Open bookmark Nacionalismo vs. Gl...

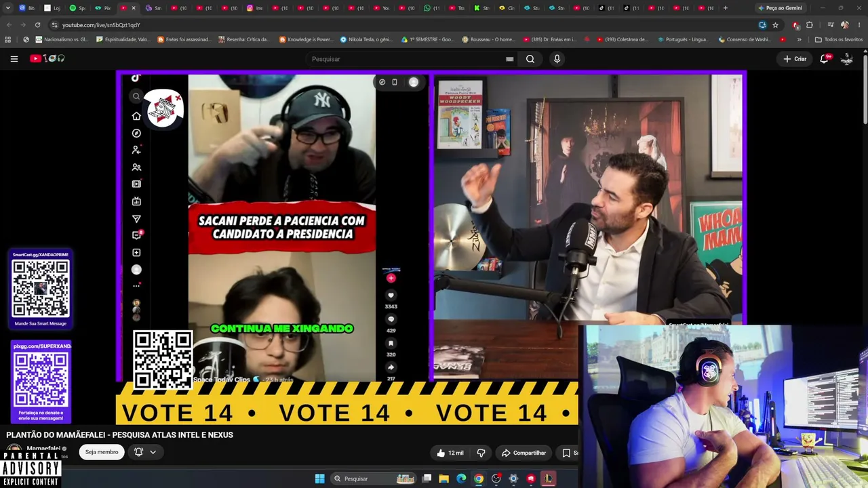click(x=62, y=39)
